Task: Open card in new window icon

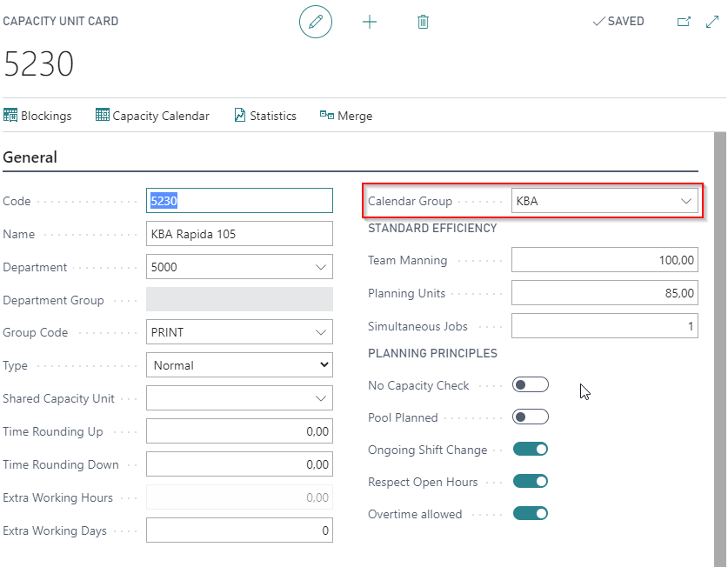Action: pyautogui.click(x=684, y=22)
